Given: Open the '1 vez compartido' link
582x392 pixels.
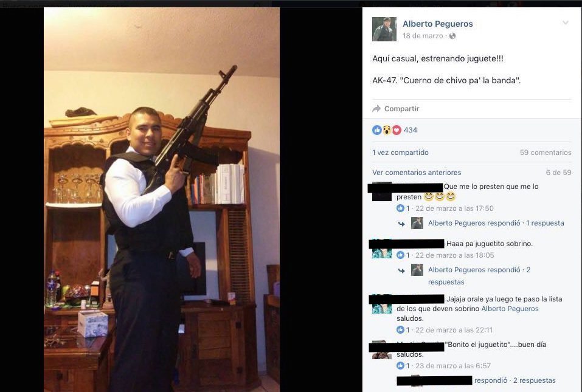Looking at the screenshot, I should [400, 153].
